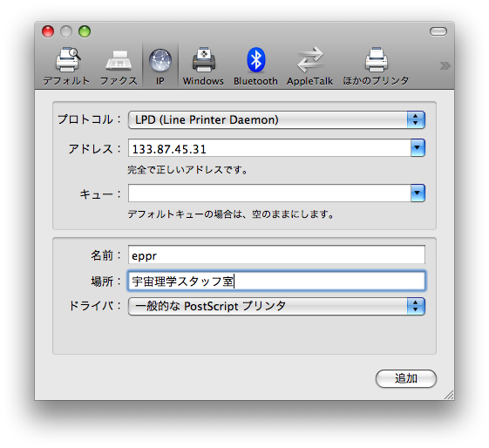Screen dimensions: 489x448
Task: Open the ドライバ PostScript driver dropdown
Action: (x=276, y=306)
